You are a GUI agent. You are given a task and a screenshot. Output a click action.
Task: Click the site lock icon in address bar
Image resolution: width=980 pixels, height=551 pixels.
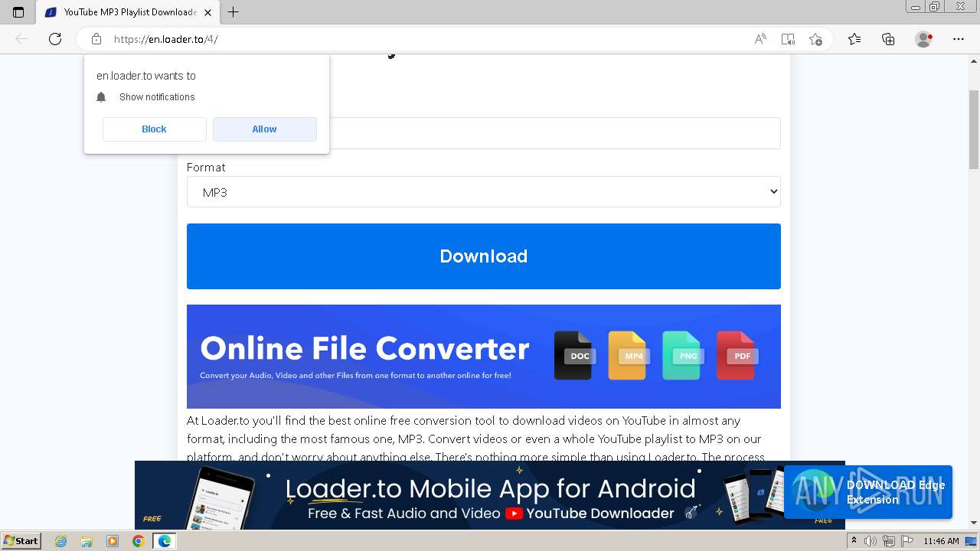[96, 39]
